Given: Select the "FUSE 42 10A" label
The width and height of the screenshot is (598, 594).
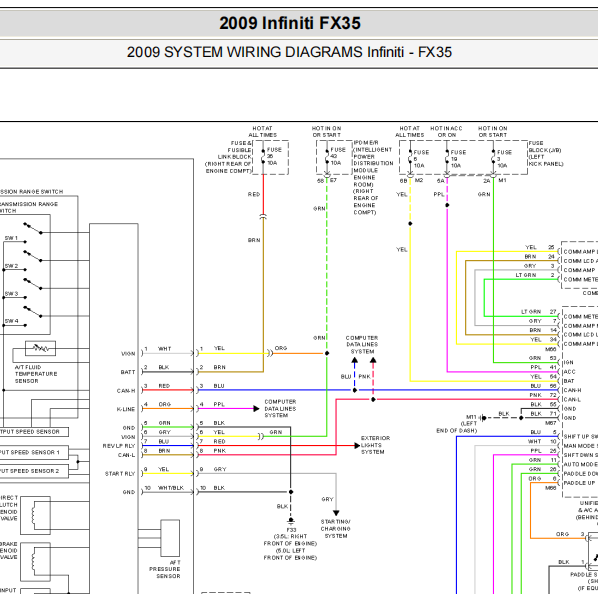Looking at the screenshot, I should tap(338, 156).
